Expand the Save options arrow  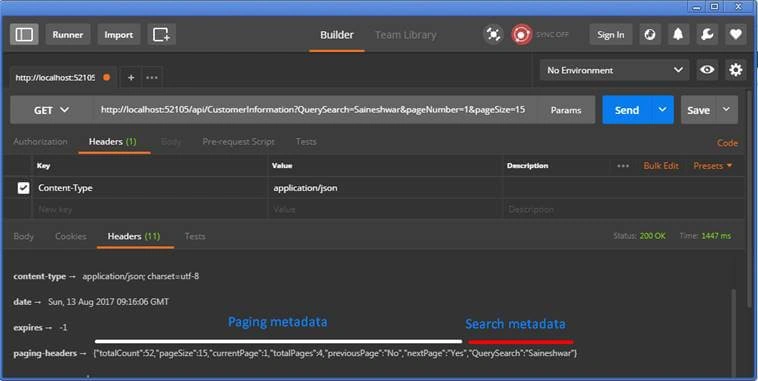pyautogui.click(x=726, y=110)
